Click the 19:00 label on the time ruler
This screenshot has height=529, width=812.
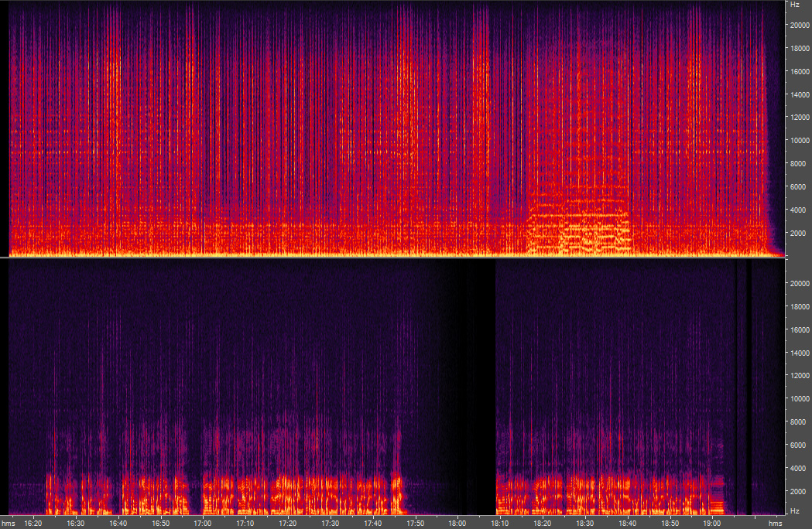(x=713, y=523)
